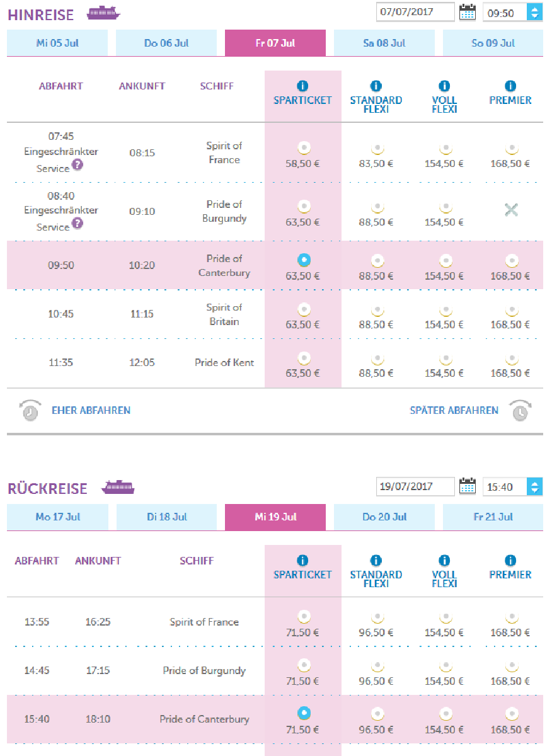Click the Später Abfahren link
Image resolution: width=552 pixels, height=756 pixels.
click(x=454, y=410)
